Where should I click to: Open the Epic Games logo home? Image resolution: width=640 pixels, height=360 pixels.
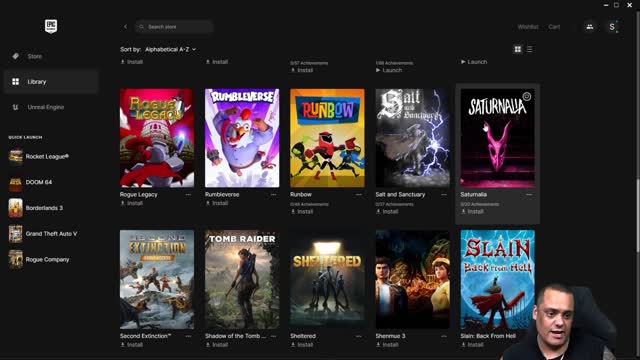(51, 26)
